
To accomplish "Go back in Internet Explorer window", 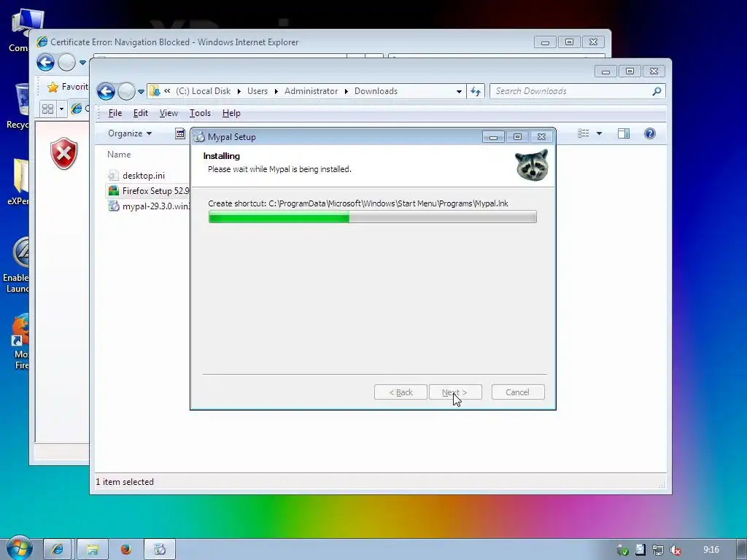I will (46, 63).
